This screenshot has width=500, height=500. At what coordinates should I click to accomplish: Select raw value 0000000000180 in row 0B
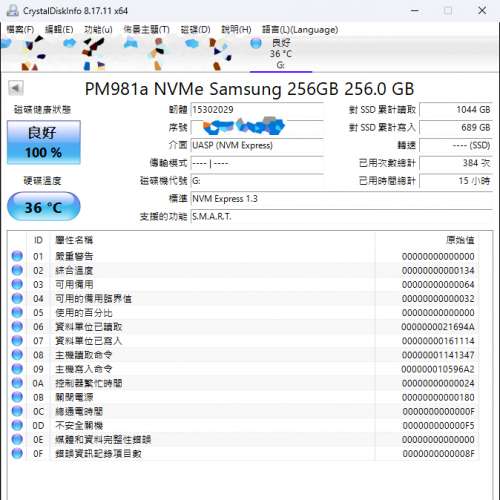pyautogui.click(x=438, y=397)
